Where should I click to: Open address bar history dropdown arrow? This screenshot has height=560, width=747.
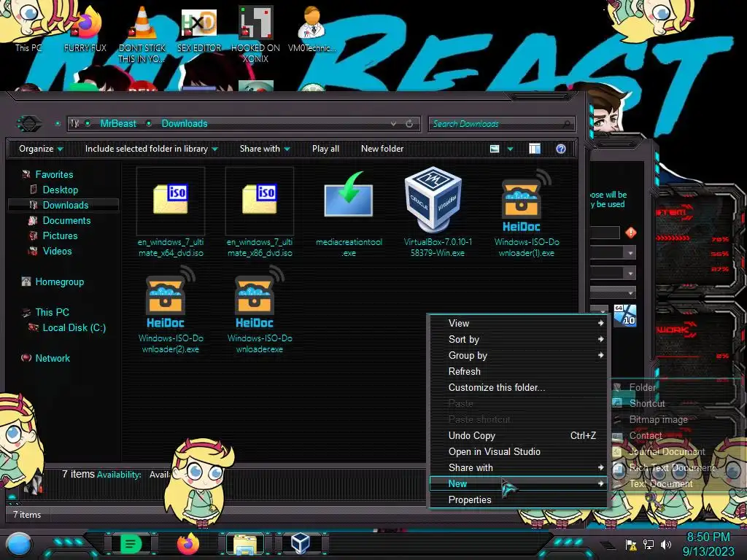[x=393, y=124]
